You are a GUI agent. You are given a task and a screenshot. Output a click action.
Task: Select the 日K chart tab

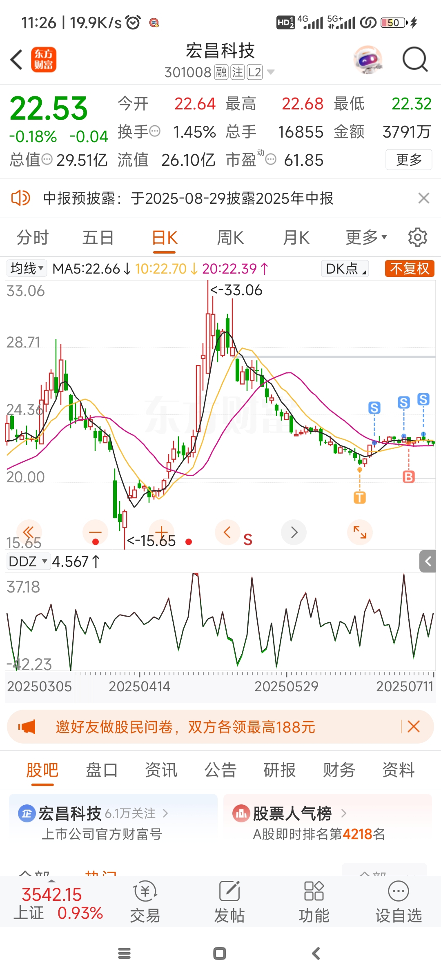coord(165,237)
